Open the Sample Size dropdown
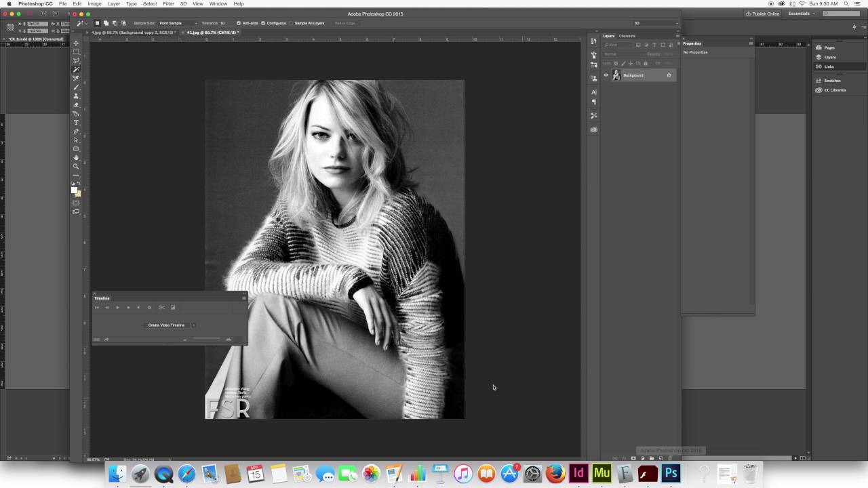This screenshot has height=488, width=868. [178, 23]
